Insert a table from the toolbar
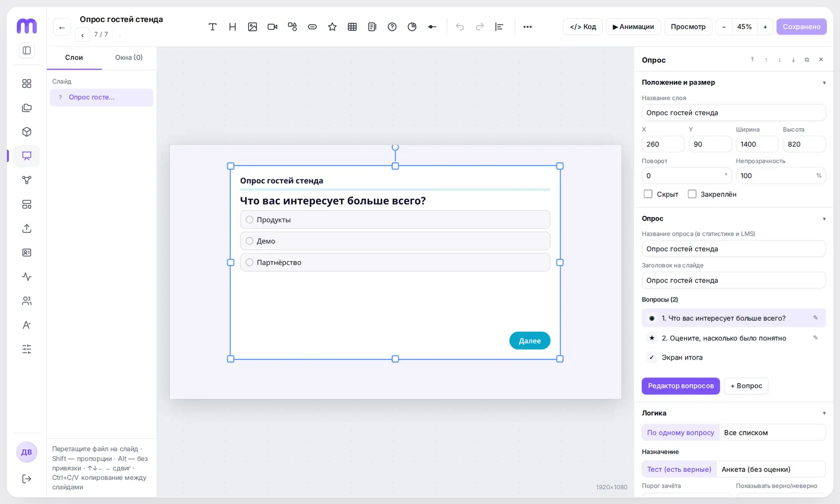840x504 pixels. click(352, 27)
